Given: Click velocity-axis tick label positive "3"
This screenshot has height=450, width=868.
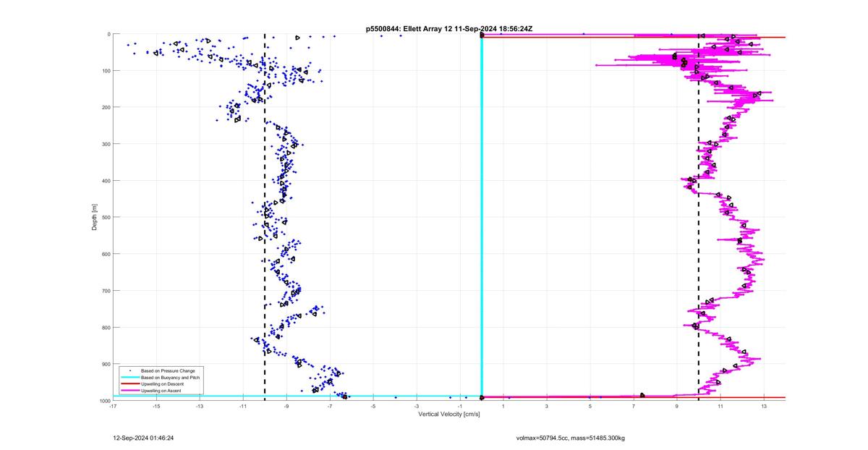Looking at the screenshot, I should point(547,406).
